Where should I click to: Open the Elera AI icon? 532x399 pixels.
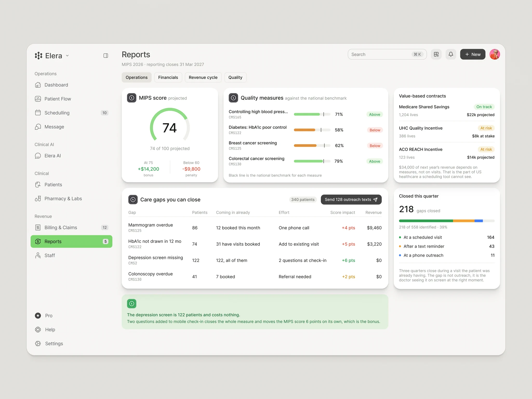38,156
